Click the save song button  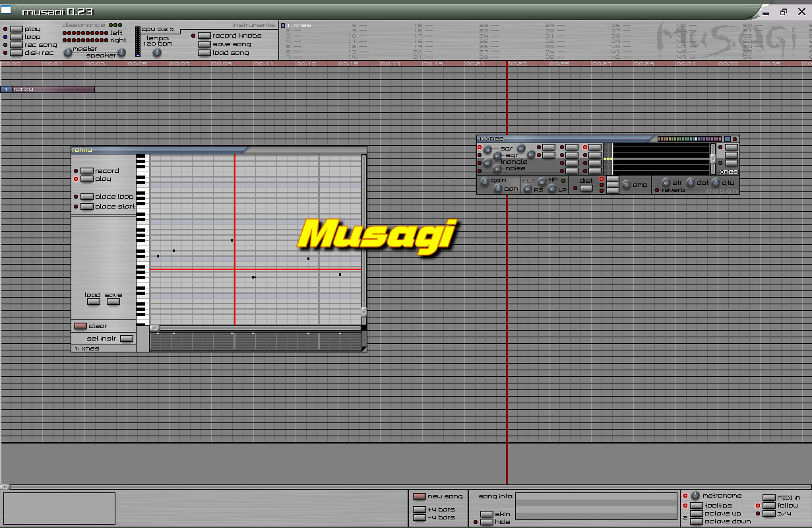(x=204, y=44)
